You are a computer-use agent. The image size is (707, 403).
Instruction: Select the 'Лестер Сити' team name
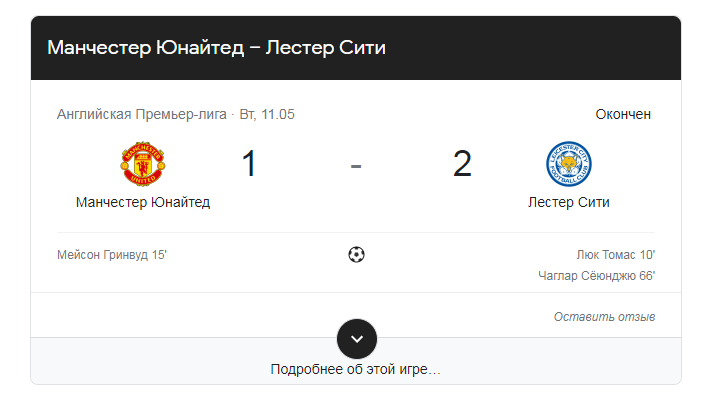569,202
